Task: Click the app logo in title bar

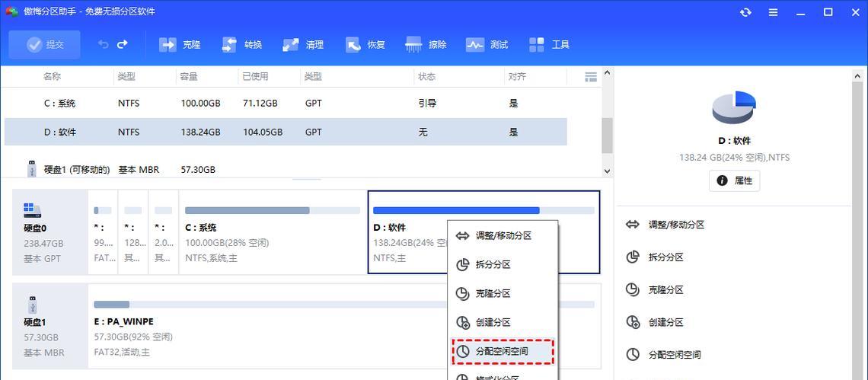Action: [11, 11]
